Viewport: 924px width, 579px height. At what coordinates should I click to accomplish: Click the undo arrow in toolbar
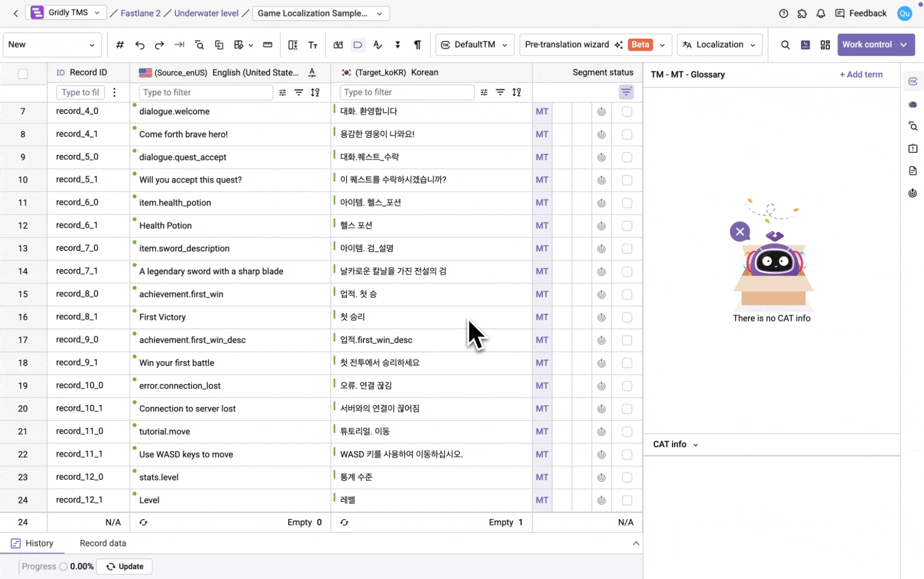(140, 45)
